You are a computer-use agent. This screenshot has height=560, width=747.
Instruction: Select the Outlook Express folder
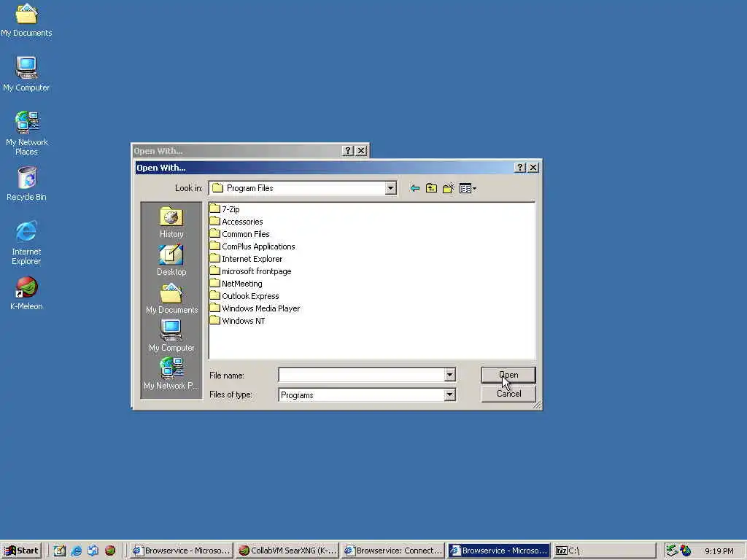pos(245,296)
